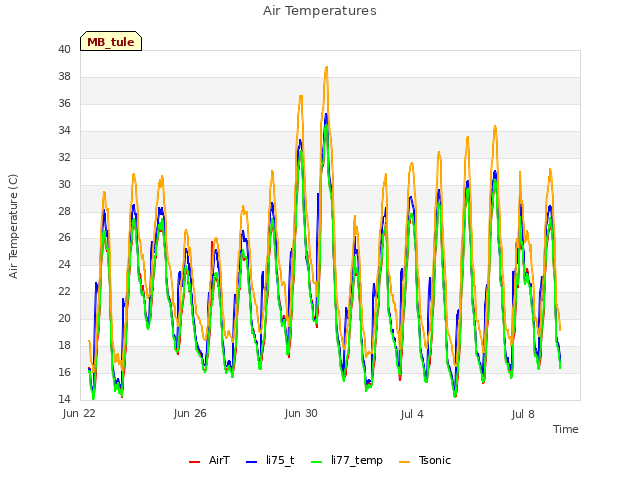Click the Air Temperatures chart title
640x480 pixels.
tap(320, 11)
